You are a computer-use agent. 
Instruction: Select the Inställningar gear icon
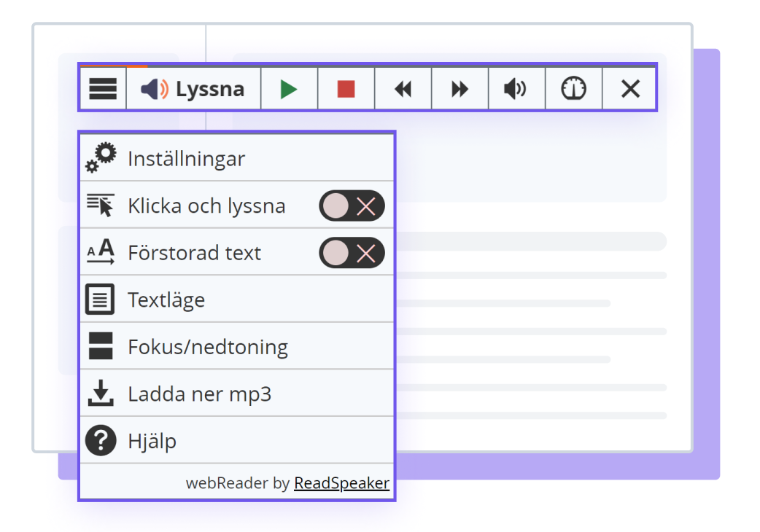(x=102, y=155)
